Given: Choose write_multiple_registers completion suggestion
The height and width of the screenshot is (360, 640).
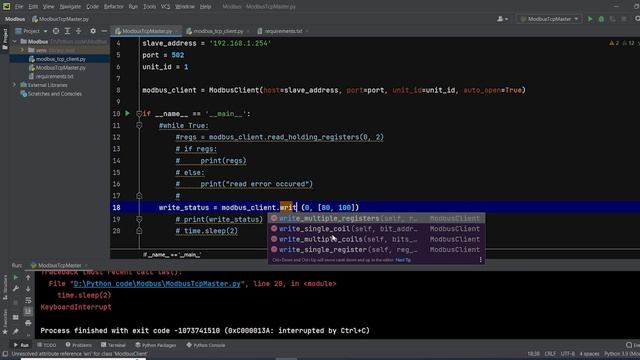Looking at the screenshot, I should click(x=376, y=218).
